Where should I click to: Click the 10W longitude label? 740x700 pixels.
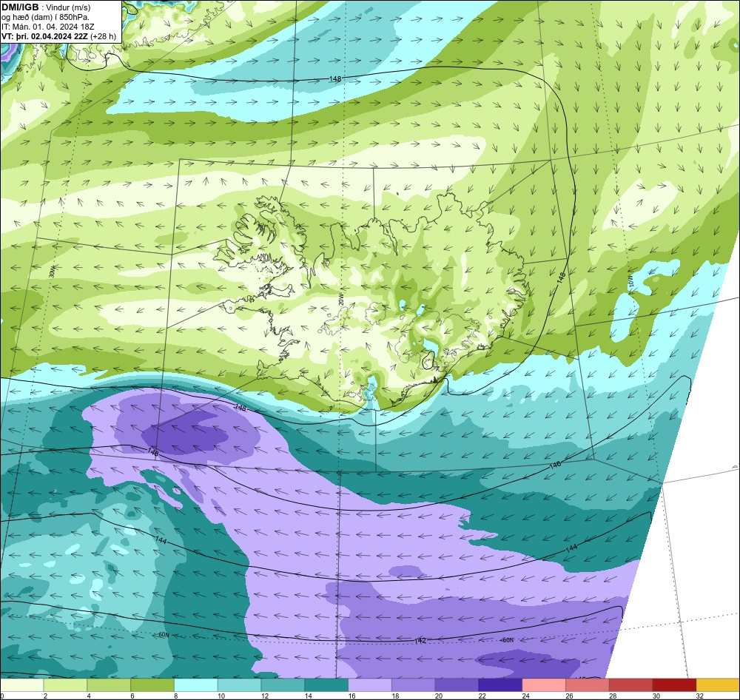(631, 282)
